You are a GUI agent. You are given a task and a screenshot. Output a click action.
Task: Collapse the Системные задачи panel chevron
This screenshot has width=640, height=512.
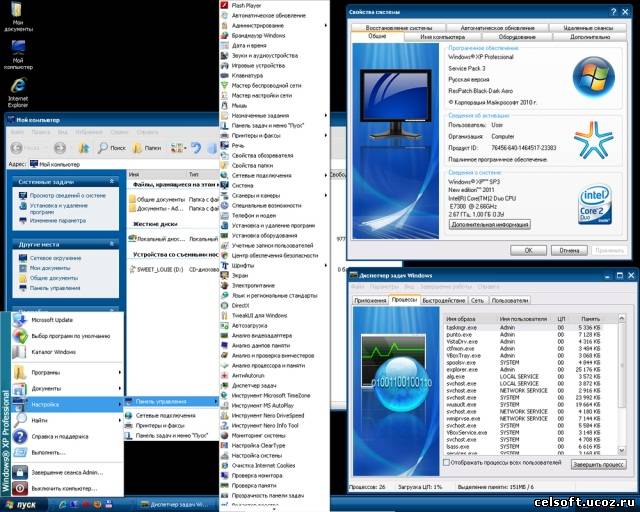click(112, 181)
